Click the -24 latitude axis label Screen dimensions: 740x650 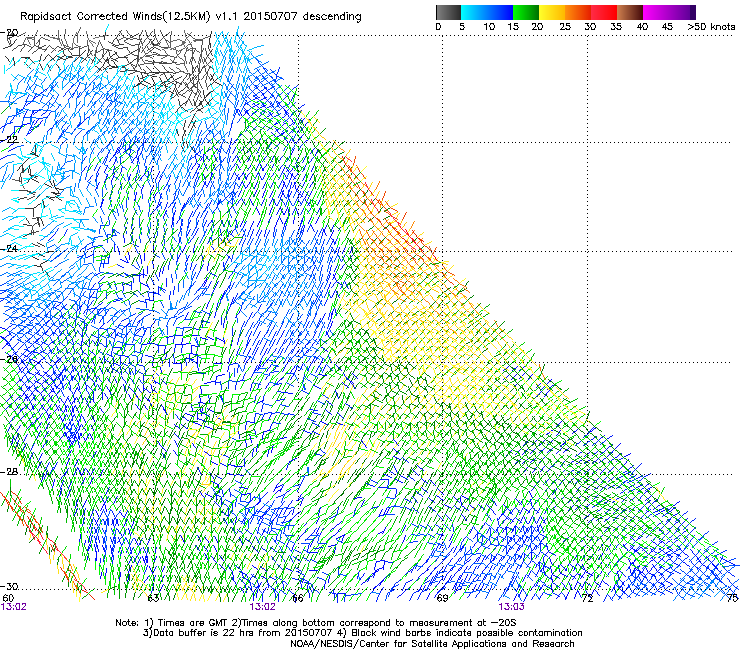point(10,248)
